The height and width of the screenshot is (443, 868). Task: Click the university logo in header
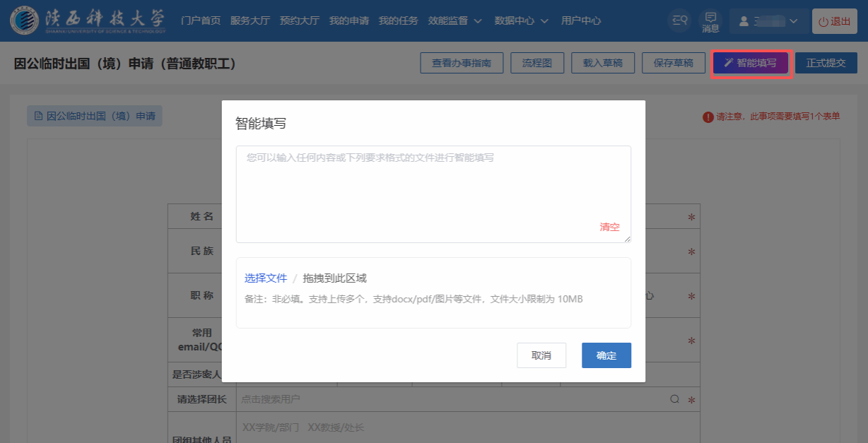coord(88,20)
